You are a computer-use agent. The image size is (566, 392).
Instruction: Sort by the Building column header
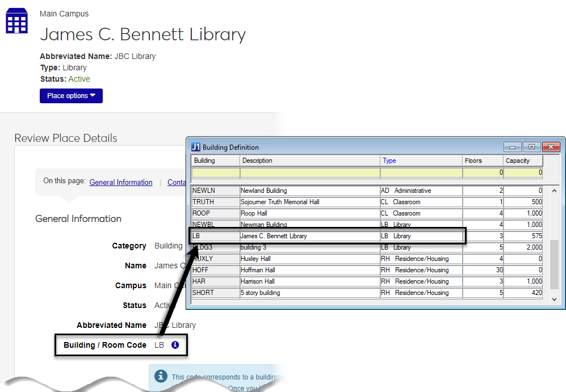click(x=216, y=161)
